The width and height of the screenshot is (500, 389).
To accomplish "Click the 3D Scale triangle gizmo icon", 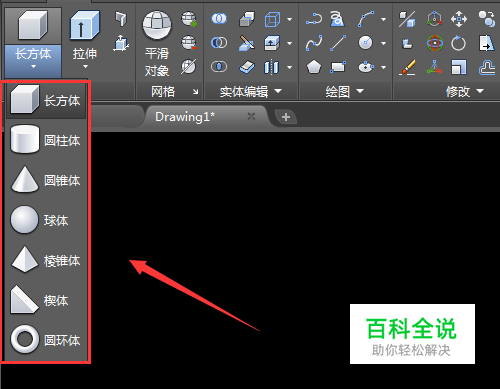I will 435,67.
